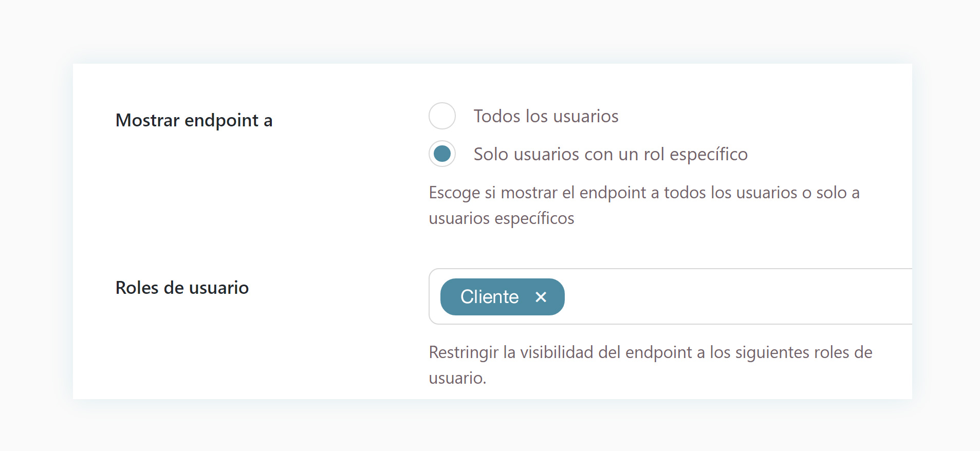This screenshot has width=980, height=451.
Task: Click the word "usuario." ending the roles description
Action: pyautogui.click(x=457, y=378)
